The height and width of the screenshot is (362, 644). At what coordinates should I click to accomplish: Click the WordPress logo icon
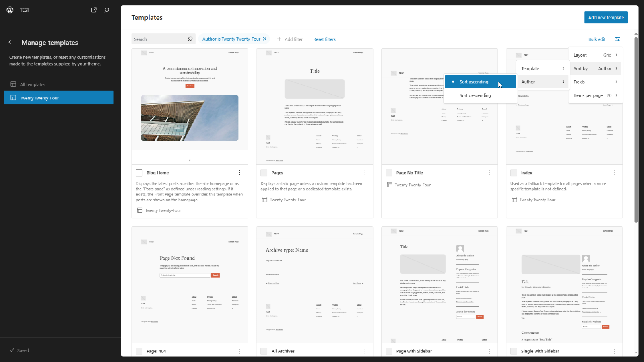click(10, 10)
